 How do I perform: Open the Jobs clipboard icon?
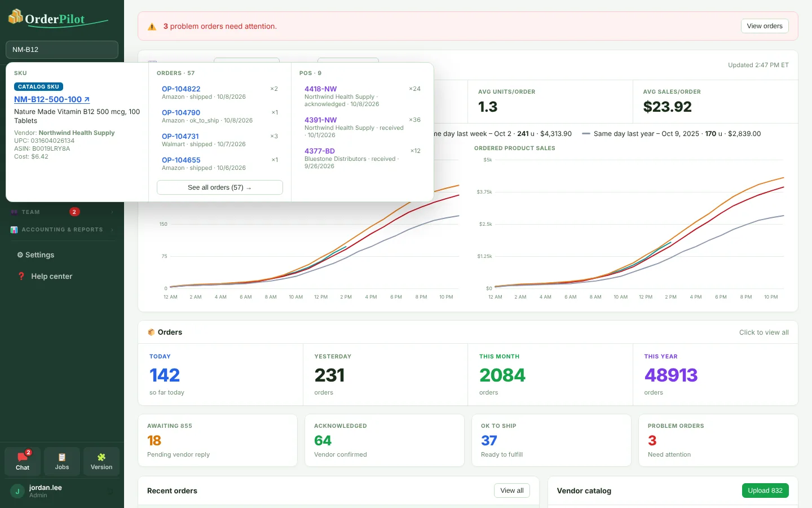pyautogui.click(x=62, y=457)
